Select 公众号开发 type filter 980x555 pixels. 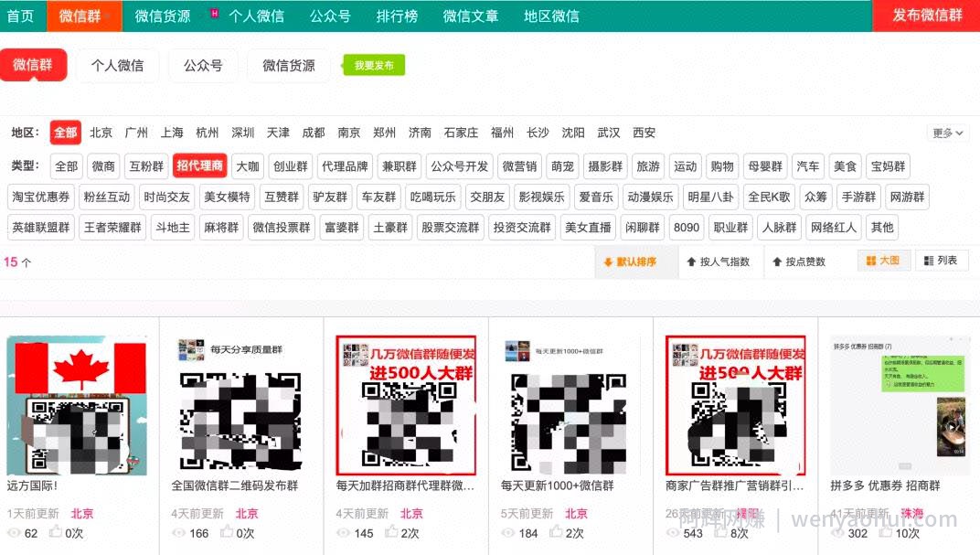click(459, 166)
